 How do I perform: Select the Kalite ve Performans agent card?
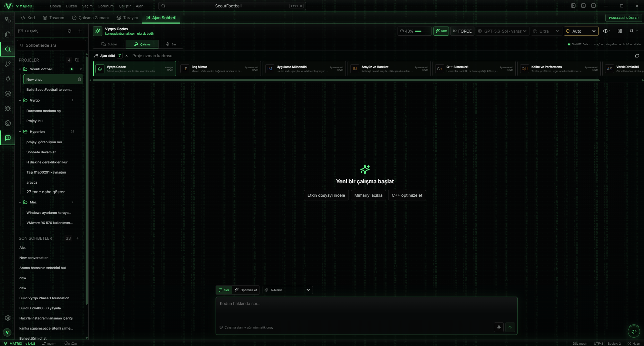click(559, 69)
